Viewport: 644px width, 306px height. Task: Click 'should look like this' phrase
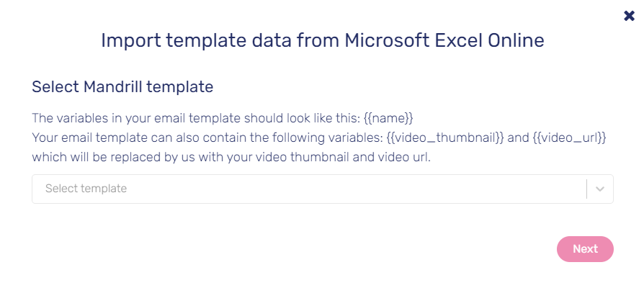tap(303, 119)
